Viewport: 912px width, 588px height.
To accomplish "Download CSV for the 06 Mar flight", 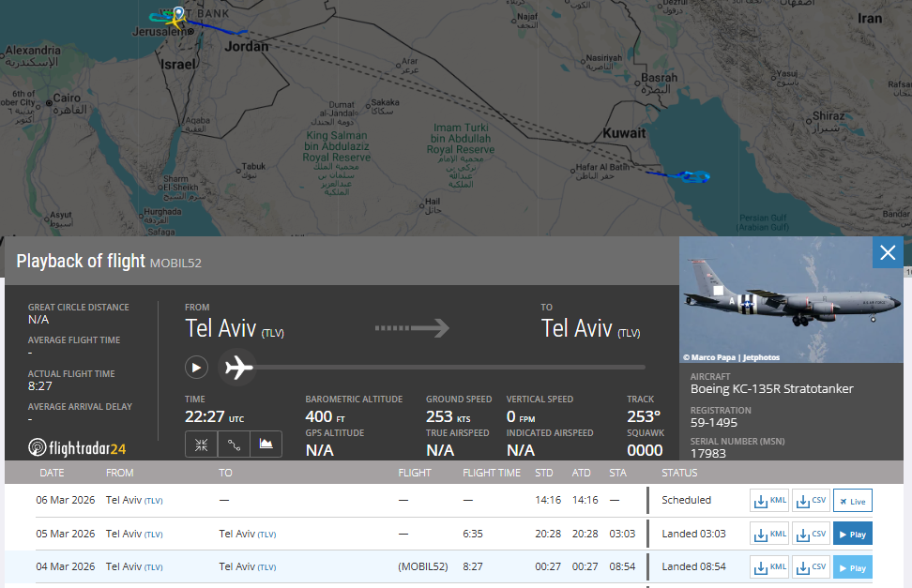I will coord(811,501).
